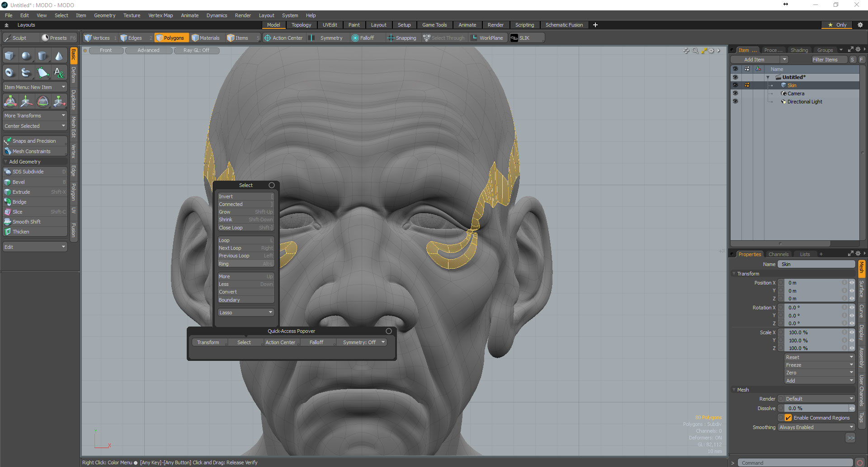This screenshot has width=868, height=467.
Task: Select the Cylinder primitive tool
Action: click(x=42, y=56)
